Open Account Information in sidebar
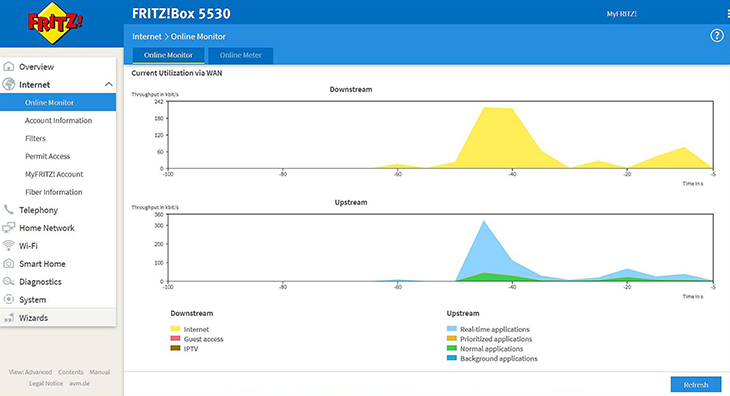This screenshot has height=396, width=730. pos(58,120)
